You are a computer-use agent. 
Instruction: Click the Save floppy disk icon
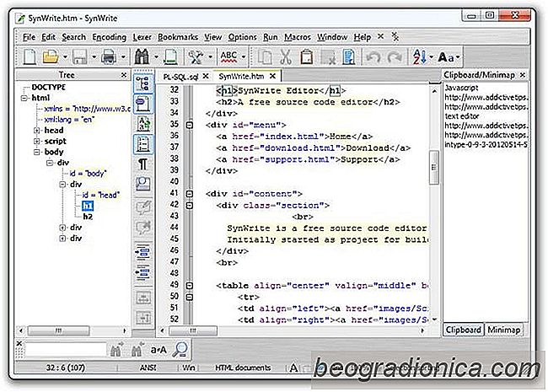point(80,56)
